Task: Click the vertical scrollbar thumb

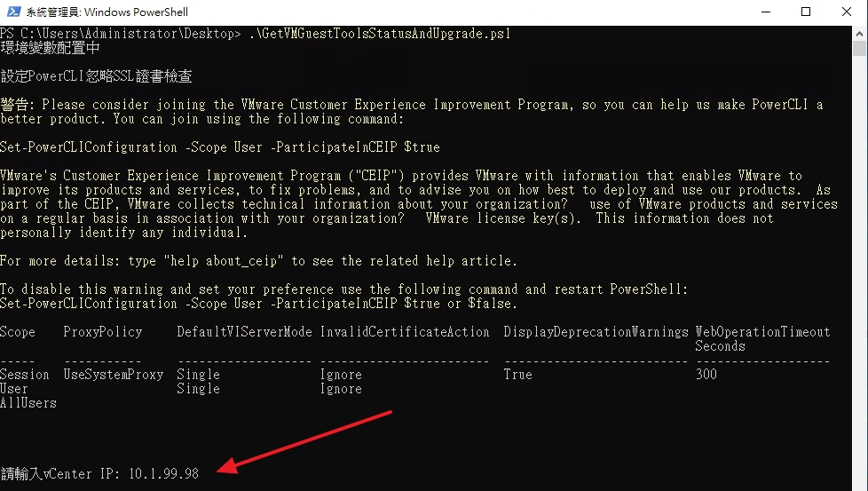Action: click(x=859, y=48)
